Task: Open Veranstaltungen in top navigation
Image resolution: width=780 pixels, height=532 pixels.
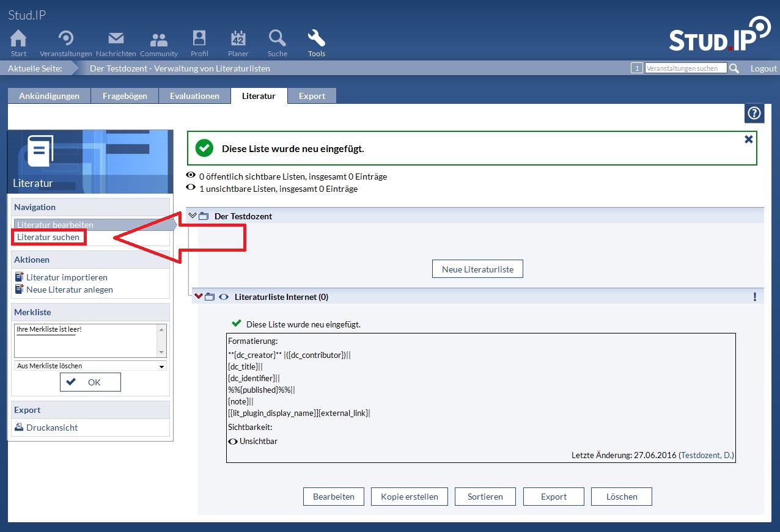Action: tap(65, 39)
